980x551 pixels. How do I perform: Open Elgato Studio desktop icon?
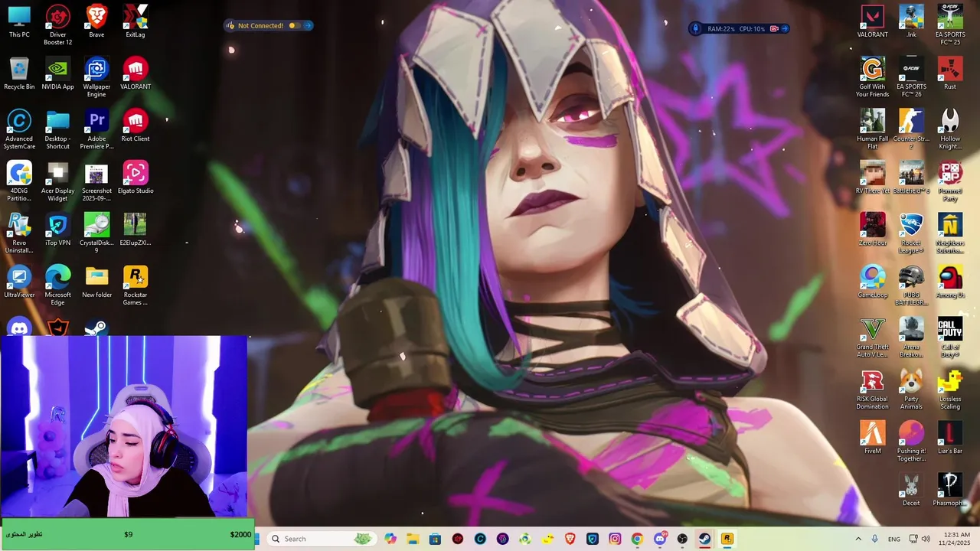136,178
